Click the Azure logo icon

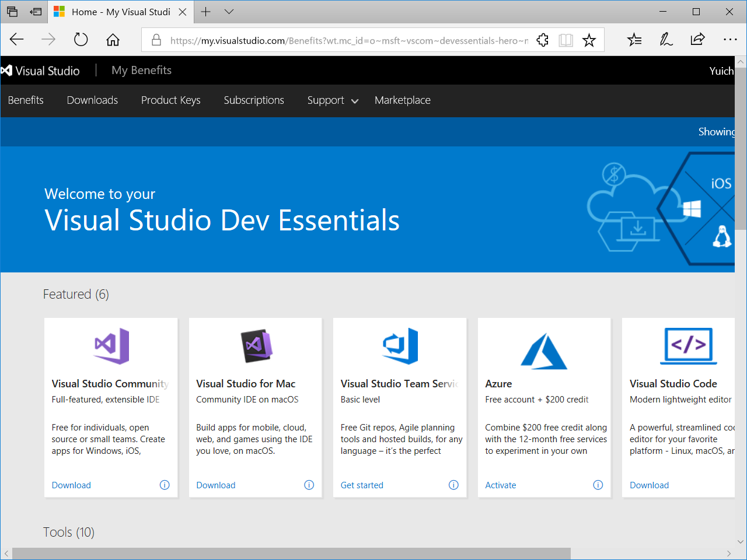[x=544, y=351]
